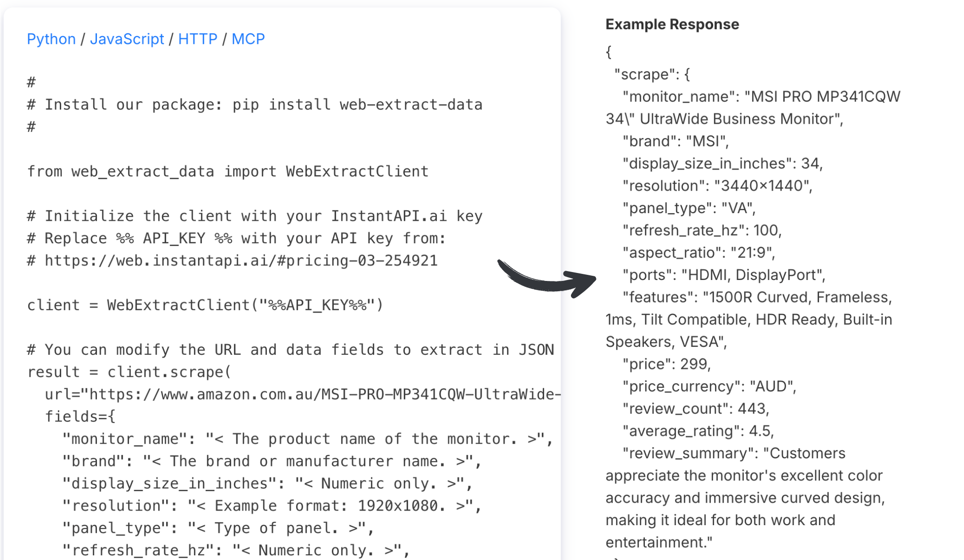Image resolution: width=964 pixels, height=560 pixels.
Task: Click the amazon.com.au url parameter line
Action: [303, 394]
